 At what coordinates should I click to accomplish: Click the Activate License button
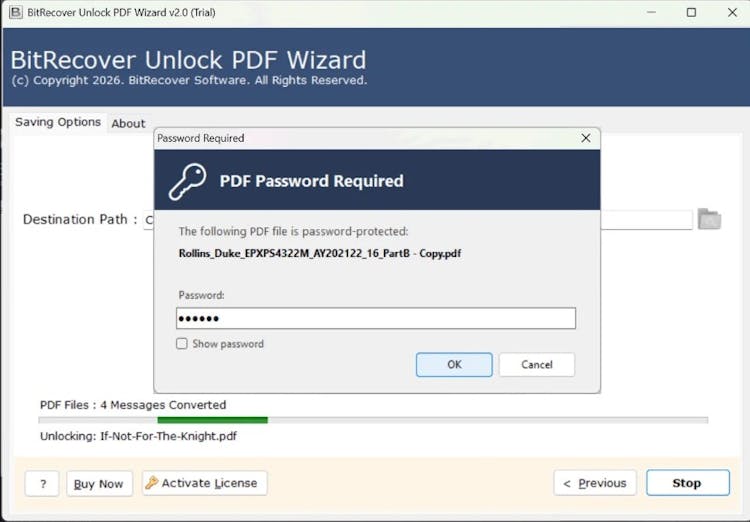pyautogui.click(x=205, y=483)
